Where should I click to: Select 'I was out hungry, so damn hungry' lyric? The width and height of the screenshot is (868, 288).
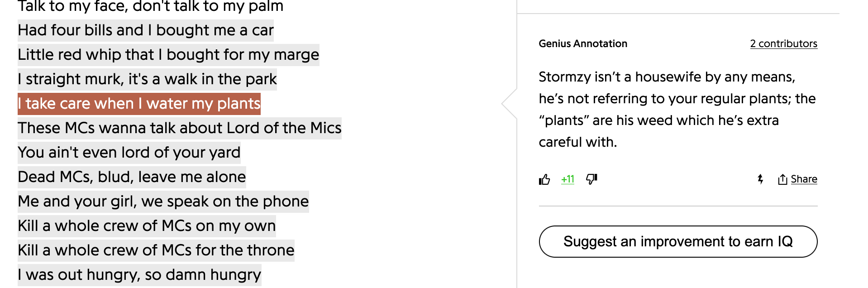139,274
